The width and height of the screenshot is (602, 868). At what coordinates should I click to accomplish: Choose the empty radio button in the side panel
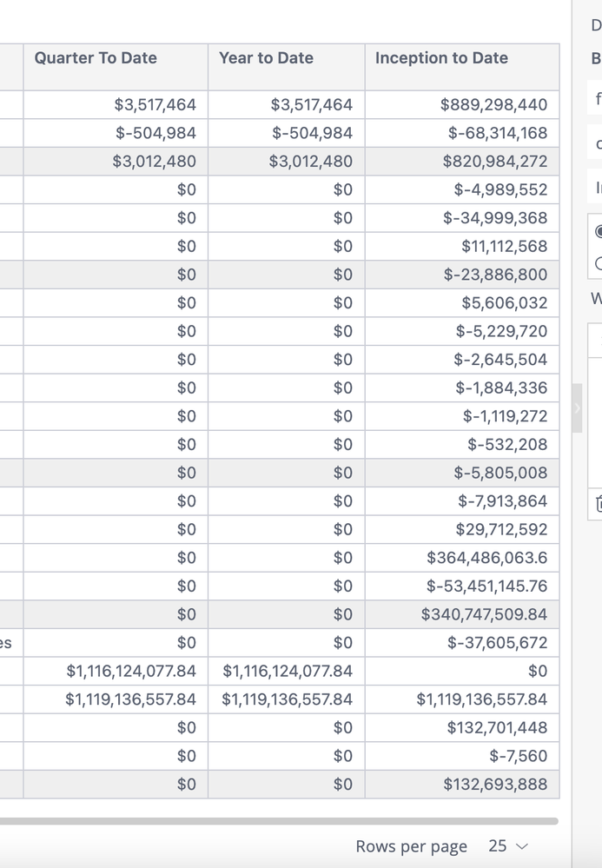point(599,264)
